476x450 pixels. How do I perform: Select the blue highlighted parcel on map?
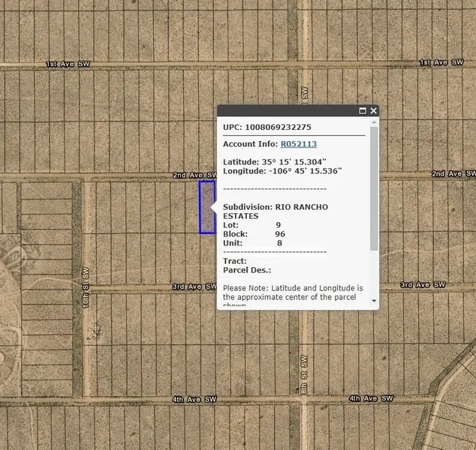coord(206,207)
